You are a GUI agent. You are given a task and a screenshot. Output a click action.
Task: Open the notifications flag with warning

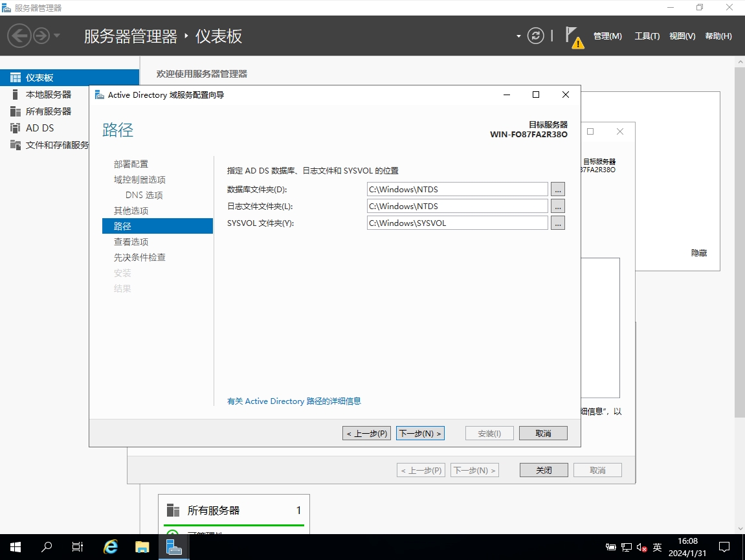click(573, 36)
